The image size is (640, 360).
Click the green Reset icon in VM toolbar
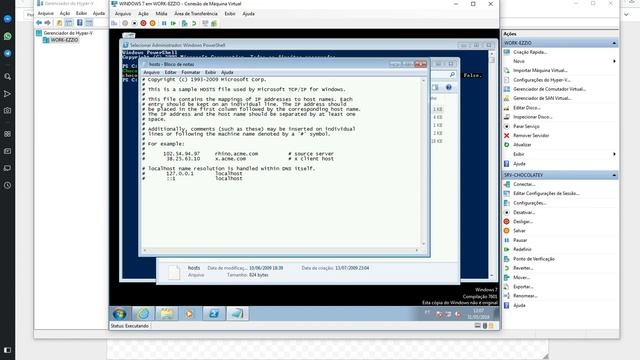pos(173,23)
